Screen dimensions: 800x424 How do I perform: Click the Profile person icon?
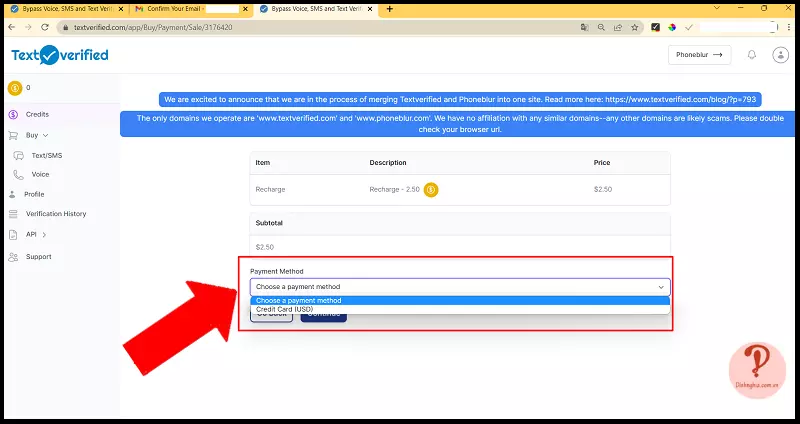pyautogui.click(x=12, y=194)
